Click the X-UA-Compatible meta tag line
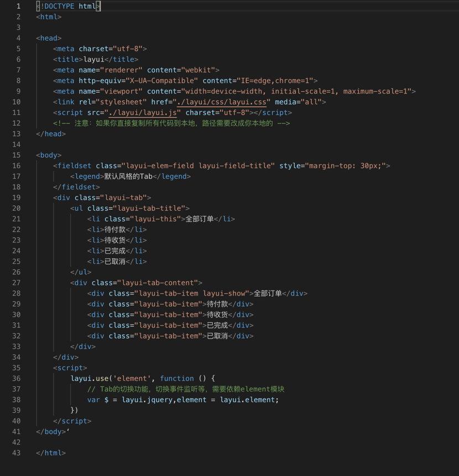Viewport: 459px width, 476px height. point(185,80)
